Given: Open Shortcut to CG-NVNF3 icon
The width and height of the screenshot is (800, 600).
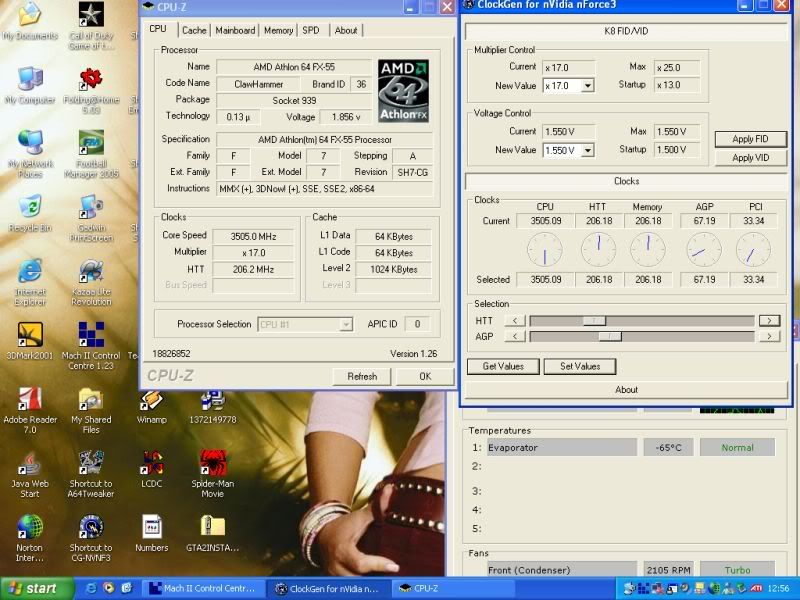Looking at the screenshot, I should point(91,538).
